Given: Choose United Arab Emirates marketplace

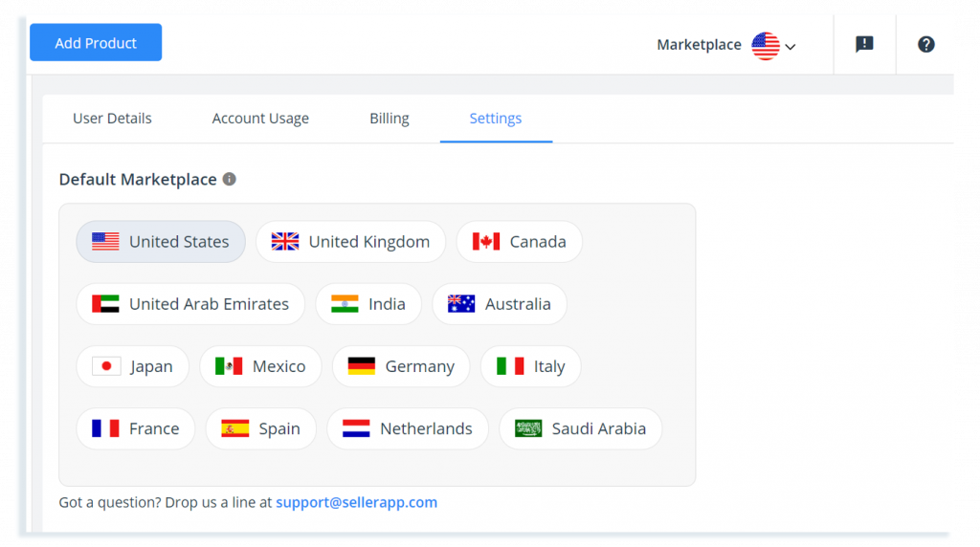Looking at the screenshot, I should tap(190, 304).
